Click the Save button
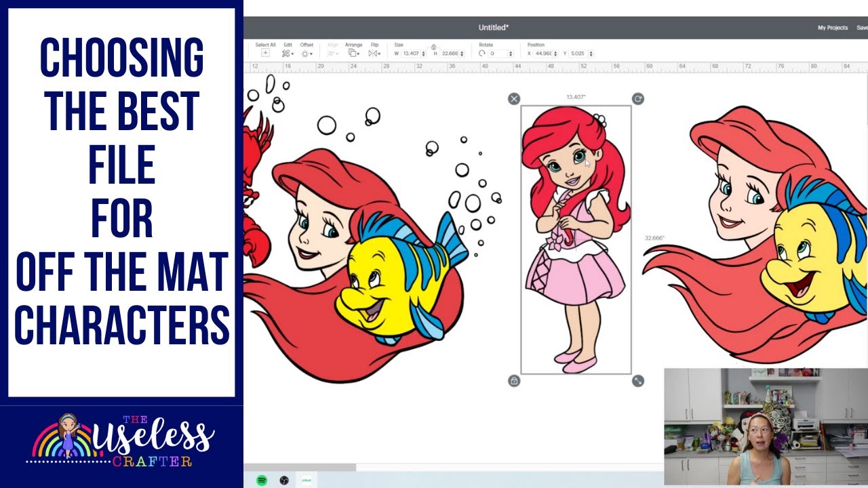This screenshot has height=488, width=868. pos(862,28)
